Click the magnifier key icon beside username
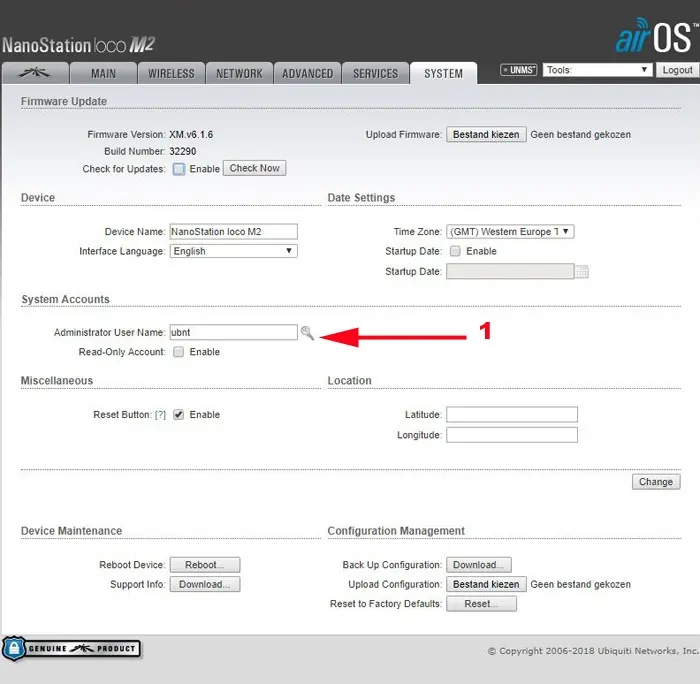 pyautogui.click(x=307, y=333)
